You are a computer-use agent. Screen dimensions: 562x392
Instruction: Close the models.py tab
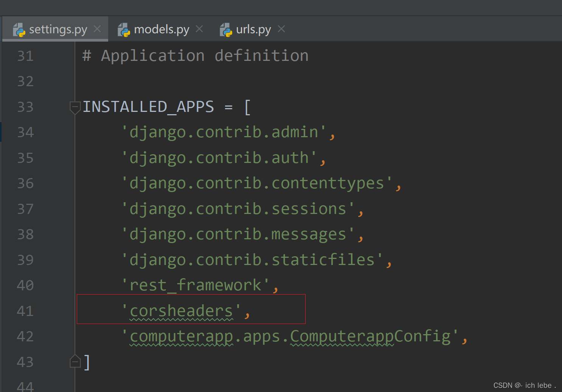click(199, 29)
